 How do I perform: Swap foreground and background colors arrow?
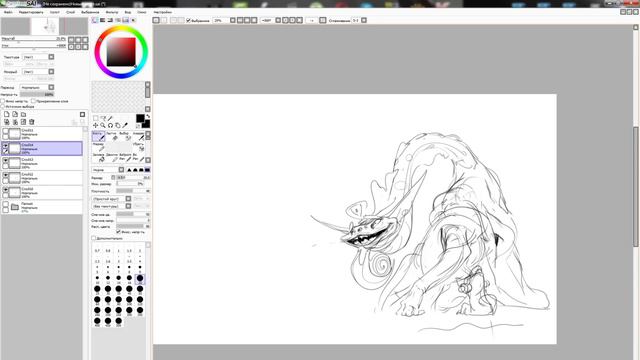coord(148,116)
